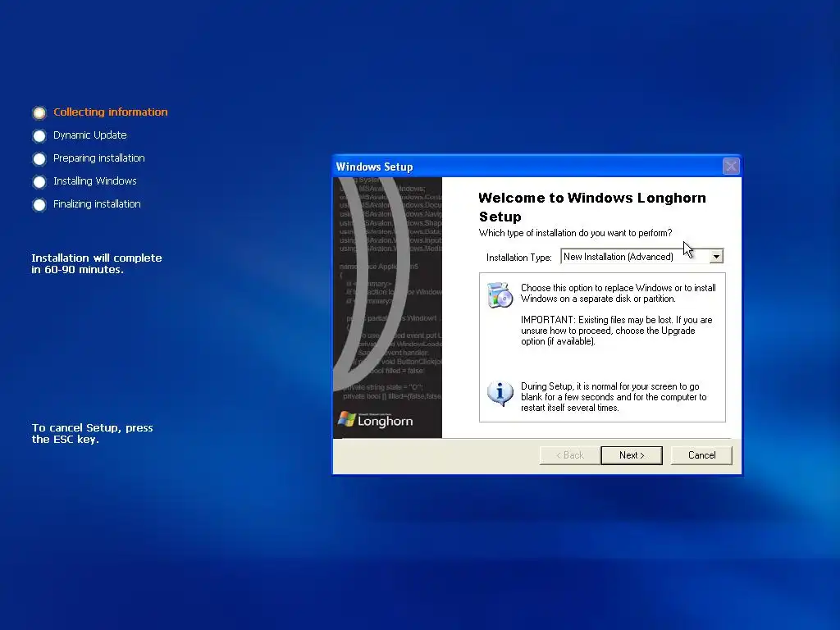Click the blue information bubble icon
The image size is (840, 630).
point(500,393)
